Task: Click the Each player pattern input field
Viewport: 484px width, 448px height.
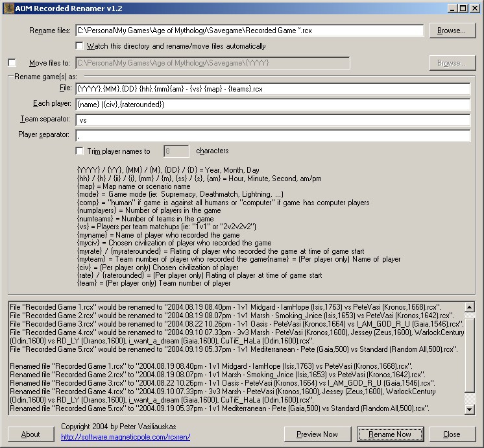Action: point(273,105)
